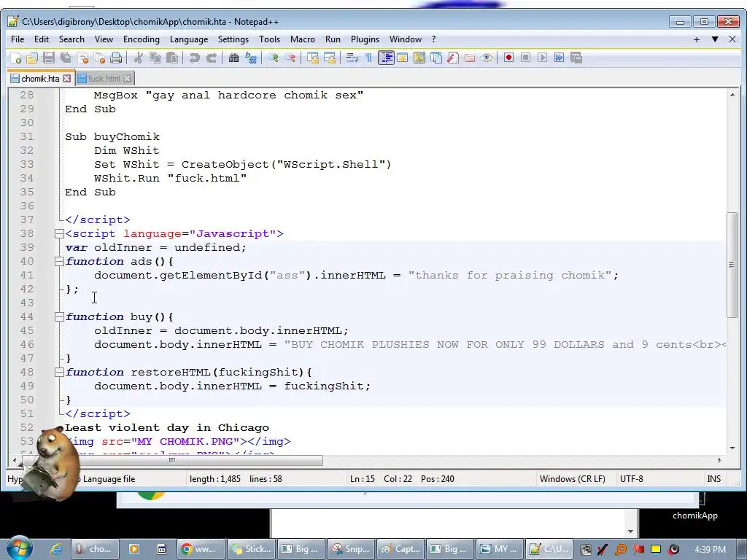Click the INS status bar indicator
The image size is (747, 560).
(713, 479)
